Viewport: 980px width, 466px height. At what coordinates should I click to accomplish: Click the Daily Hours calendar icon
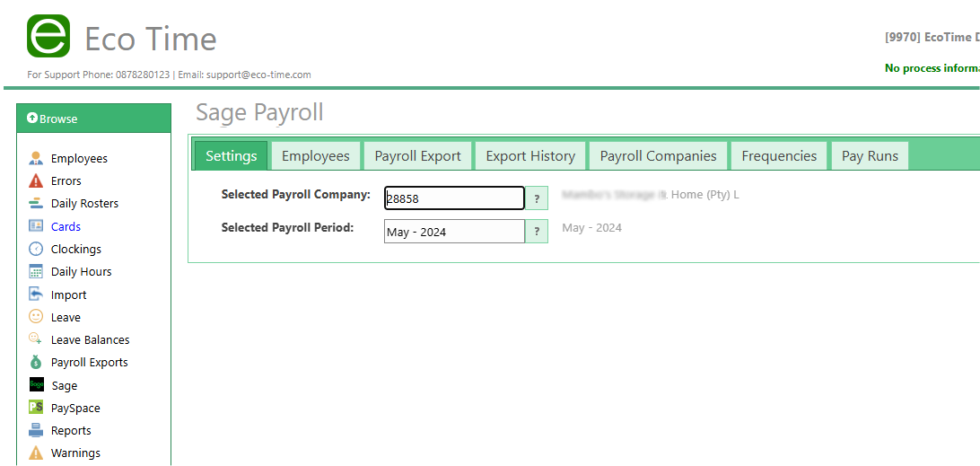[x=36, y=271]
